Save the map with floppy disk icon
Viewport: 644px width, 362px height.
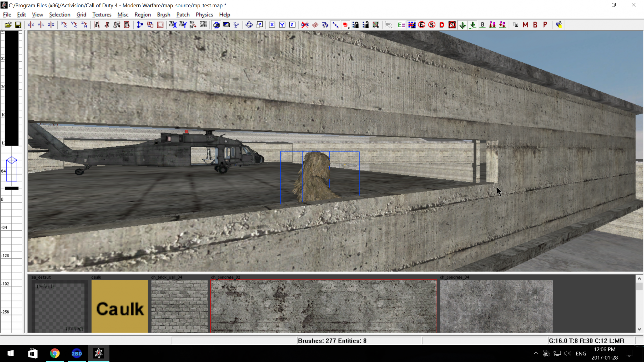pyautogui.click(x=18, y=25)
